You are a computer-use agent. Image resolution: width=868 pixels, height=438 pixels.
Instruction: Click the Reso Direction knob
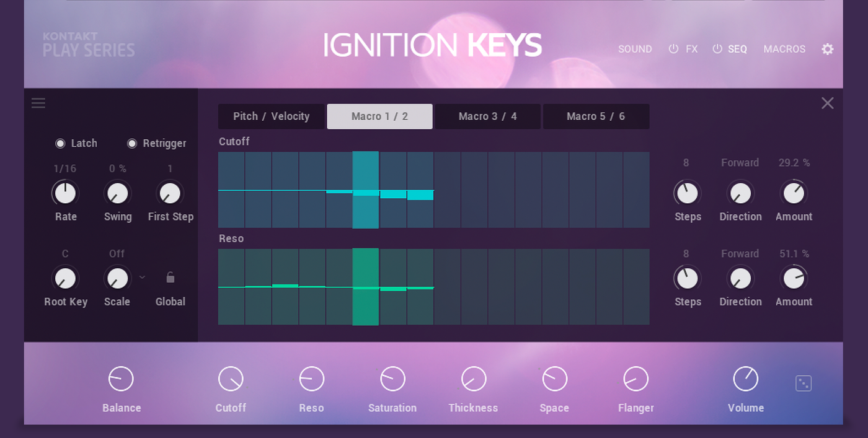point(740,278)
